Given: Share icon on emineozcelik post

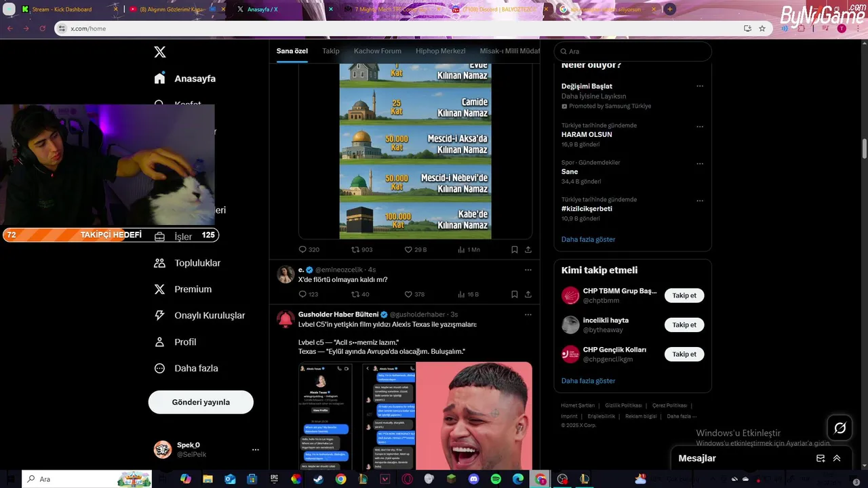Looking at the screenshot, I should click(x=528, y=294).
